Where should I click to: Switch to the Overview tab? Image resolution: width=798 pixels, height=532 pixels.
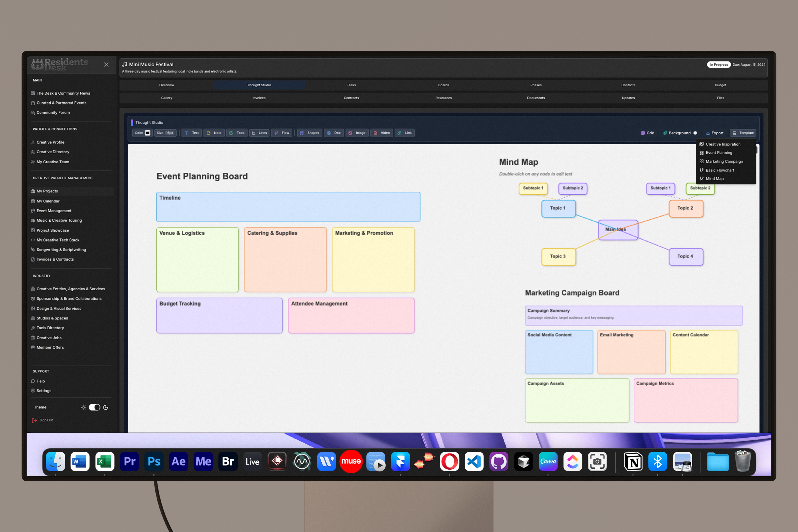167,85
